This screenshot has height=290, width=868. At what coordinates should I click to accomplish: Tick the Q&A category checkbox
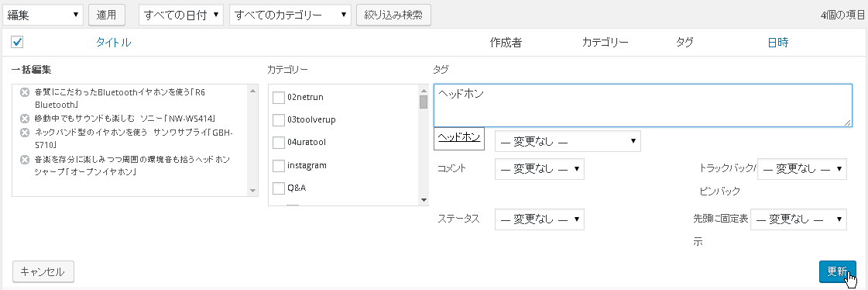point(279,188)
